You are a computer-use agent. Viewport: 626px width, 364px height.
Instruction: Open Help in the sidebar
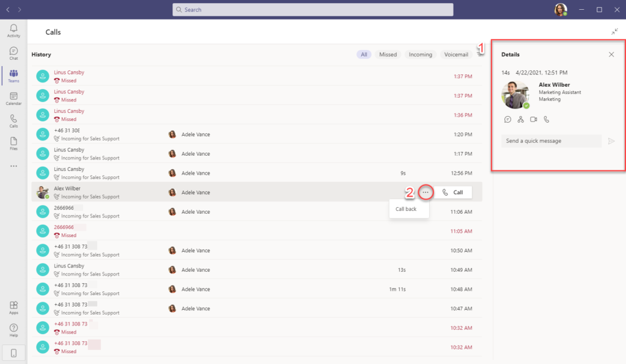click(13, 330)
